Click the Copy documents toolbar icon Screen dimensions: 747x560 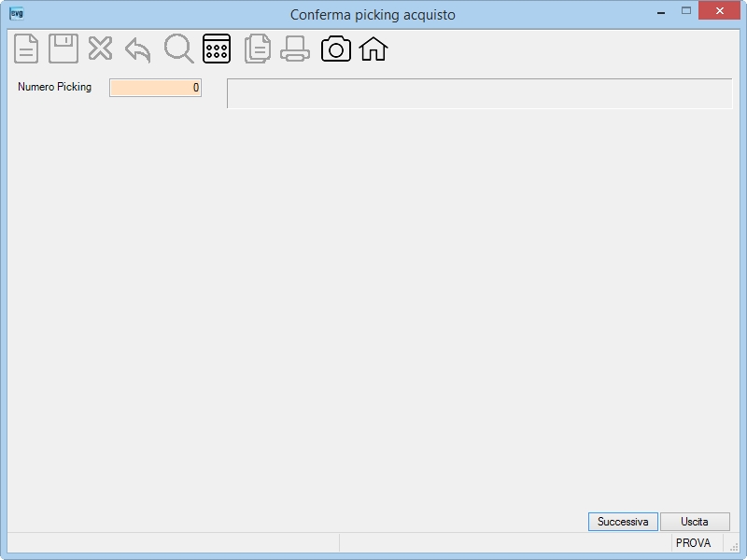(x=258, y=49)
